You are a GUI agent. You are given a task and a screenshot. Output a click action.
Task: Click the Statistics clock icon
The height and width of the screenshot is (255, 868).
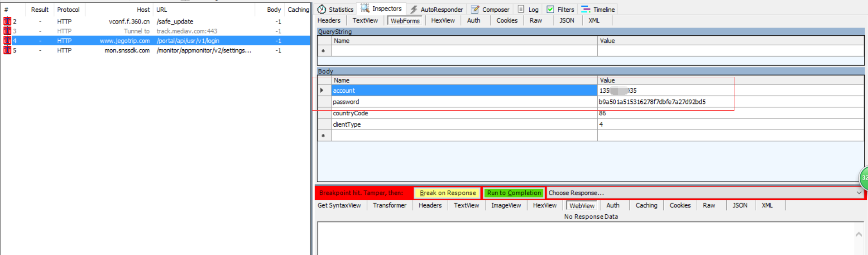tap(322, 9)
